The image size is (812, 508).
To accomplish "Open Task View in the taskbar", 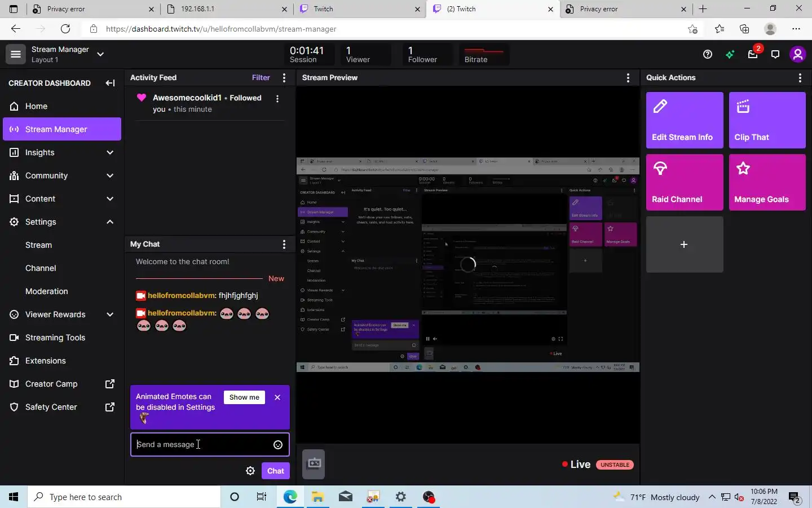I will point(261,497).
